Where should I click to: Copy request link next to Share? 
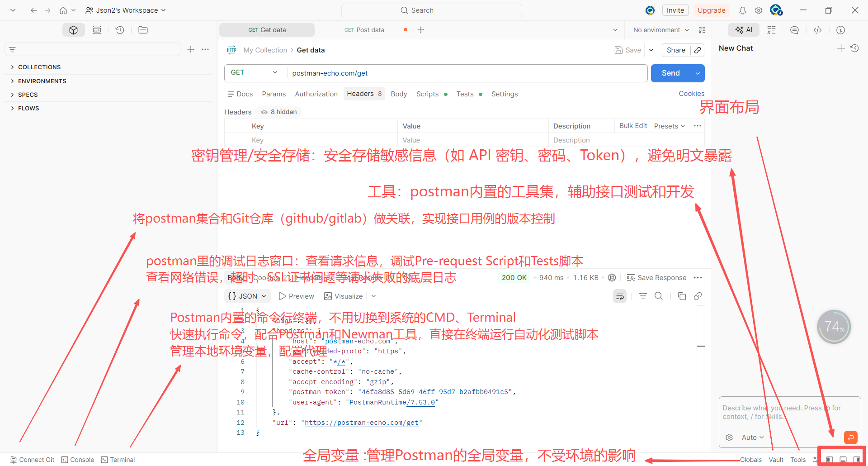(698, 50)
